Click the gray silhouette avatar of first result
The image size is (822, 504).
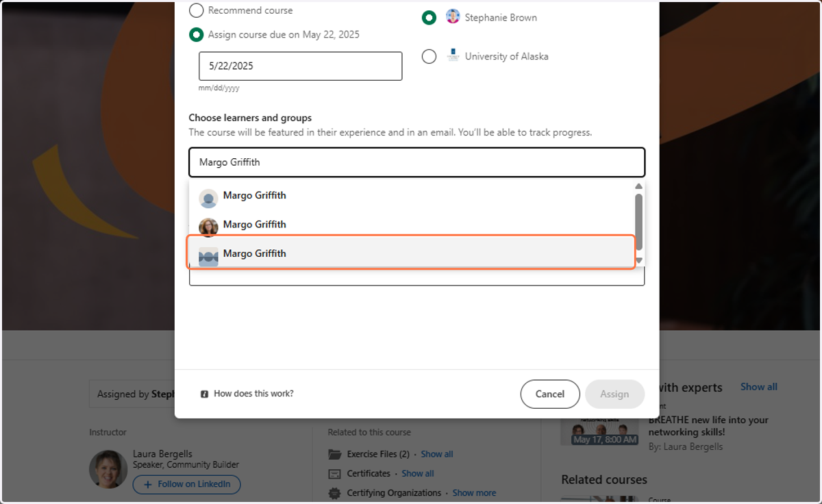click(208, 199)
